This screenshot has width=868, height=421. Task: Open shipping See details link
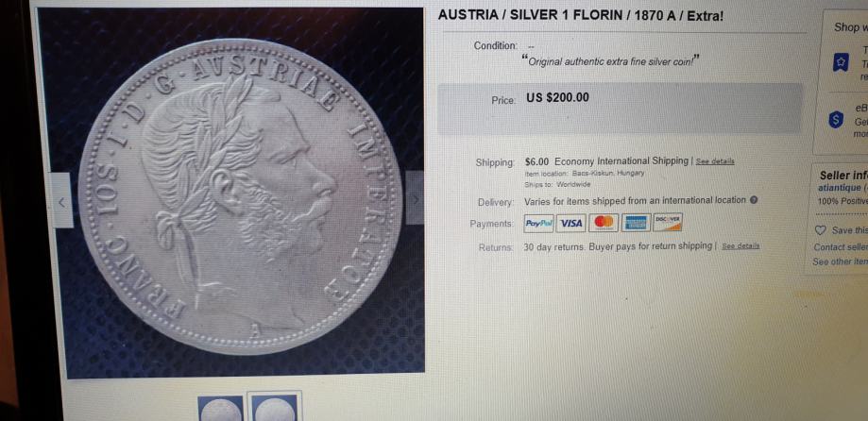click(715, 161)
